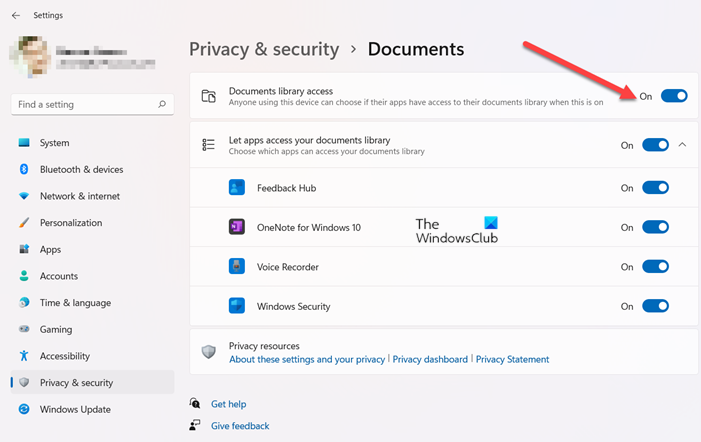Click the Give feedback link
The height and width of the screenshot is (442, 701).
240,426
